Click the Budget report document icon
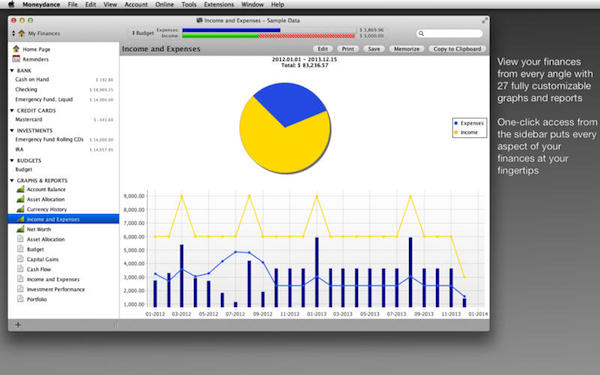600x375 pixels. click(x=20, y=249)
